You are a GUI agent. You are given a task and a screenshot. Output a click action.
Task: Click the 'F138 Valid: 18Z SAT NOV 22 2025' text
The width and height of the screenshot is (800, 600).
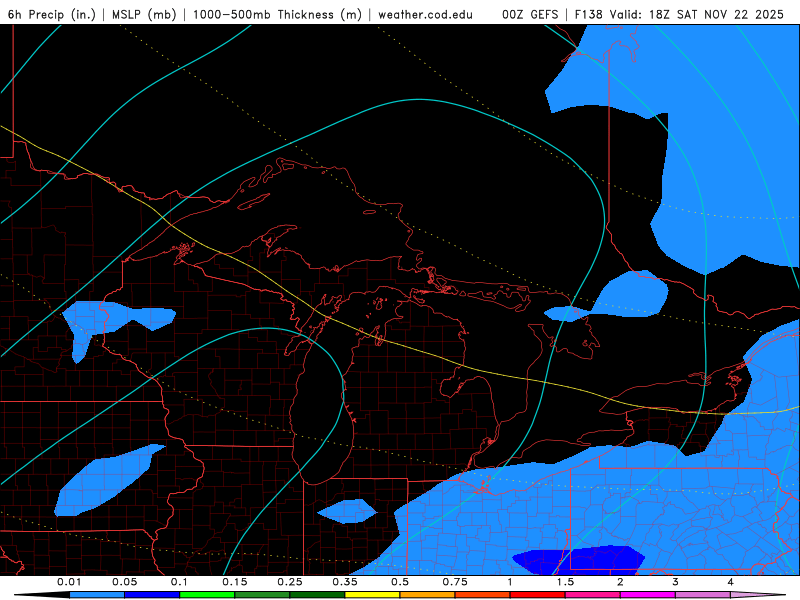coord(679,14)
